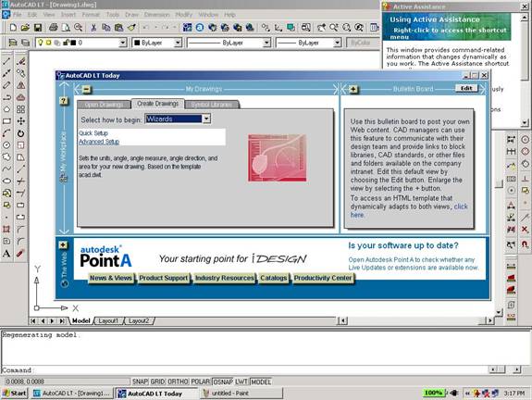
Task: Expand The Web panel with the plus button
Action: coord(63,244)
